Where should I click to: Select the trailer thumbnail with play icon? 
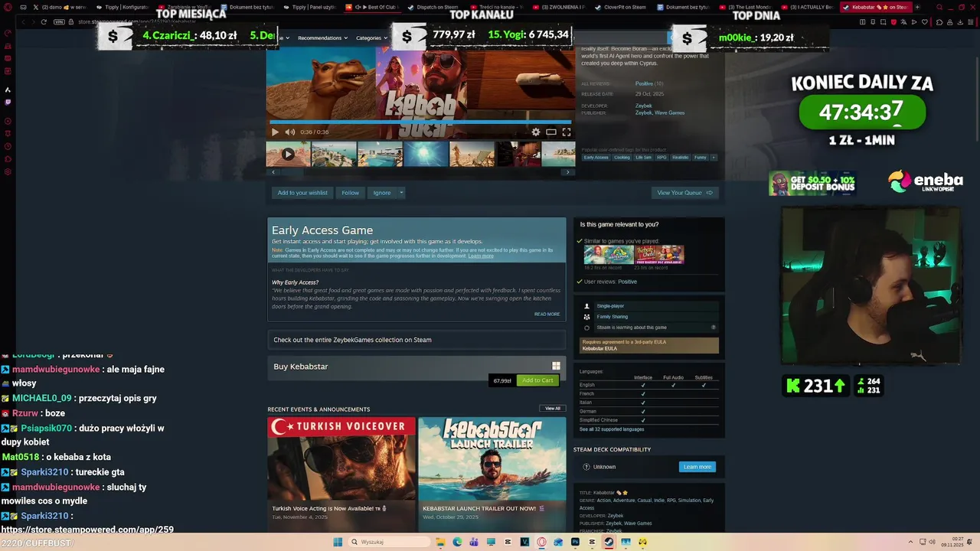(x=288, y=154)
